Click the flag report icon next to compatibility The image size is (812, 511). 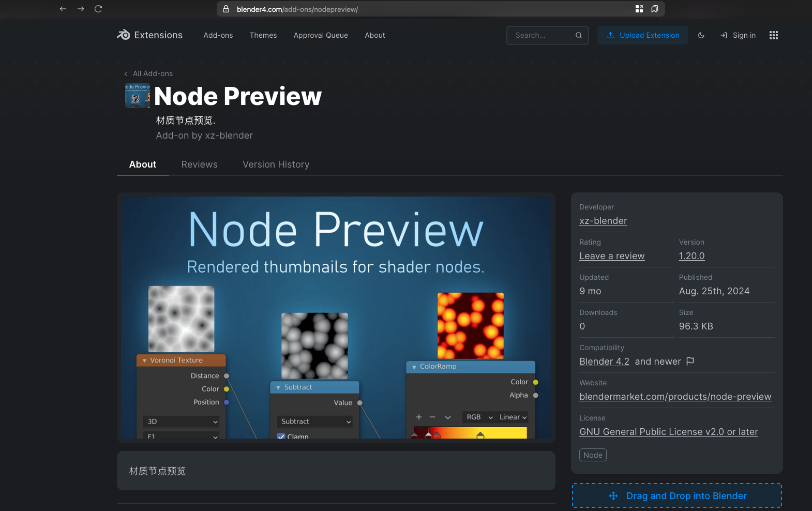point(690,361)
